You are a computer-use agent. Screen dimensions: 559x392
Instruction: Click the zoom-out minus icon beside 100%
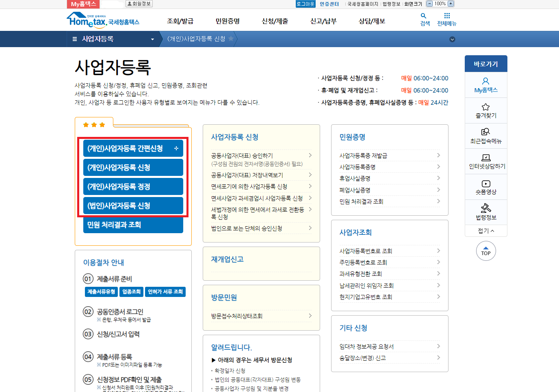click(x=429, y=4)
